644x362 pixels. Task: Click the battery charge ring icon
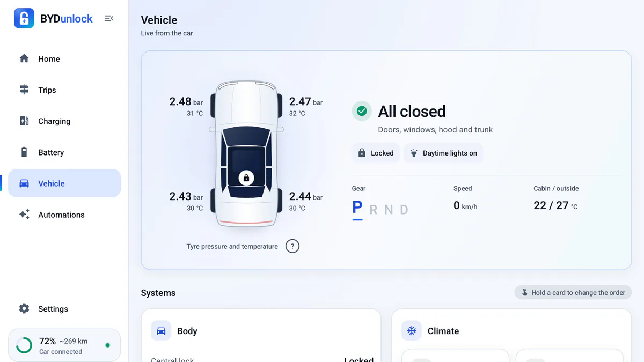coord(24,345)
